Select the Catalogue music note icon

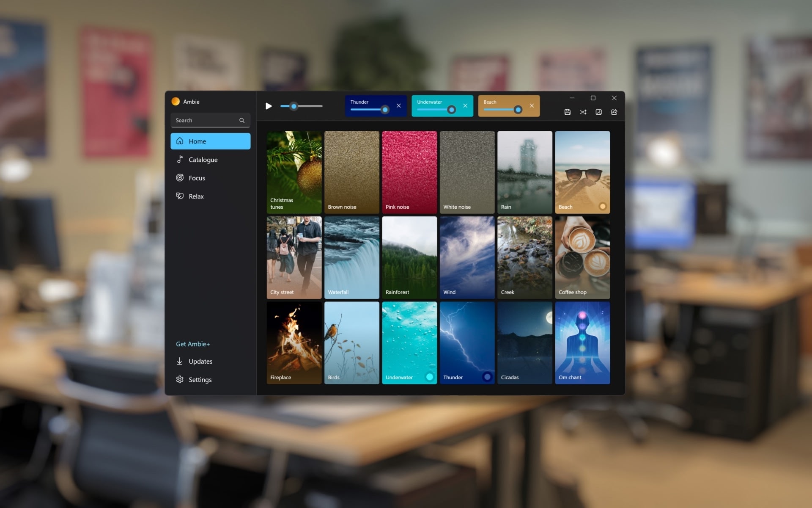(180, 160)
